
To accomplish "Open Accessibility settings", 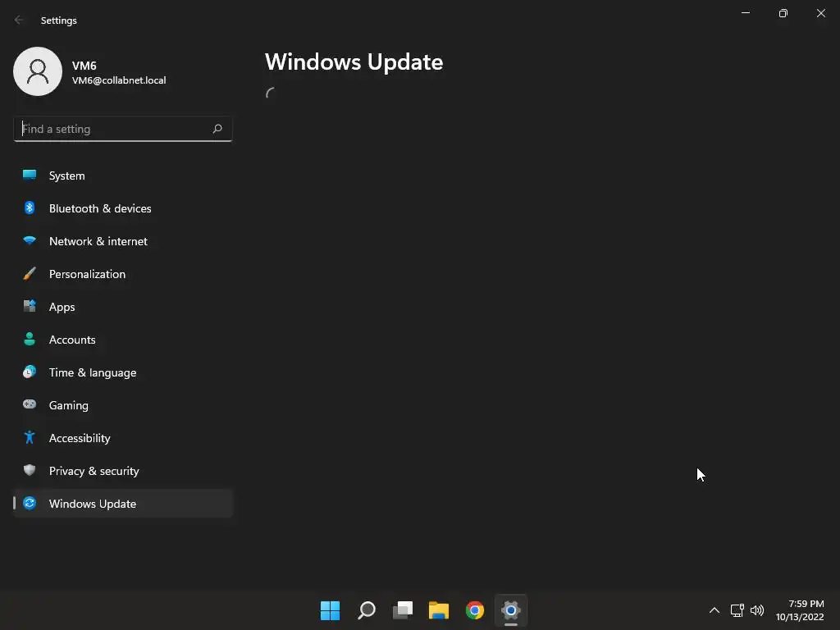I will coord(123,438).
